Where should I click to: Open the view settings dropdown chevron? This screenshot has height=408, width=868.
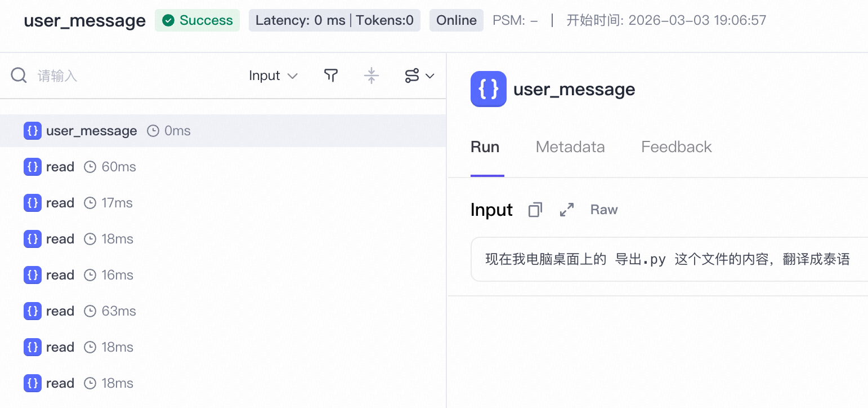click(x=430, y=76)
